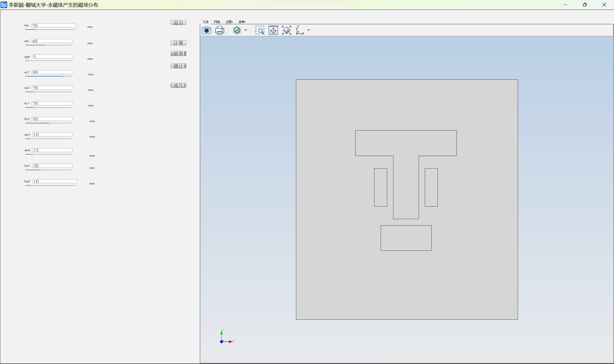Click the 计算 compute button
This screenshot has width=614, height=364.
click(x=178, y=43)
